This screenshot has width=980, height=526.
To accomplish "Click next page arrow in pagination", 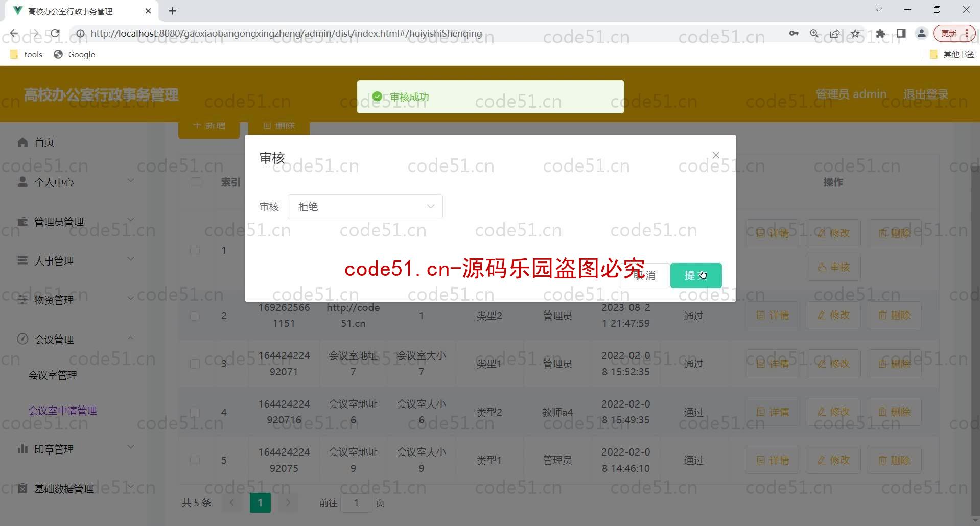I will click(x=288, y=503).
